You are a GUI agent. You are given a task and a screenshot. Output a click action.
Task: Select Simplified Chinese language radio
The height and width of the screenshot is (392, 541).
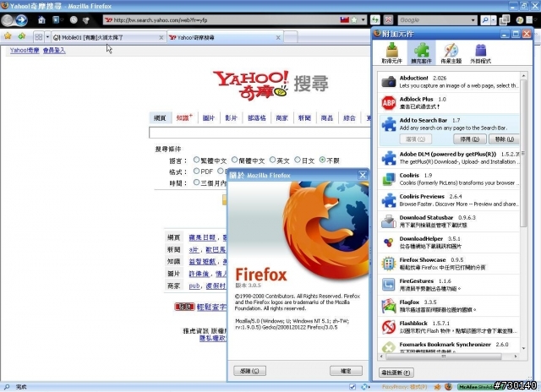pos(234,160)
